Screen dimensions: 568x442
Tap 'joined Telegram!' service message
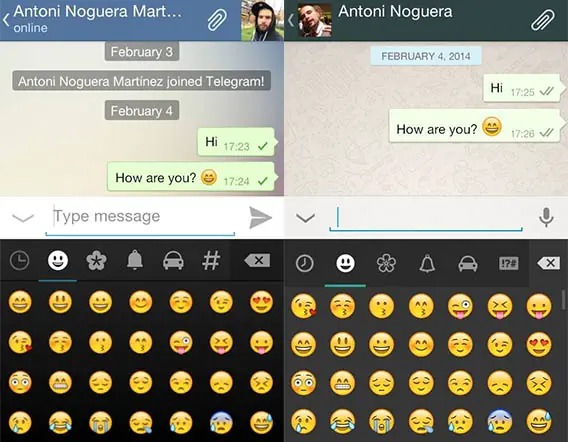pos(142,81)
